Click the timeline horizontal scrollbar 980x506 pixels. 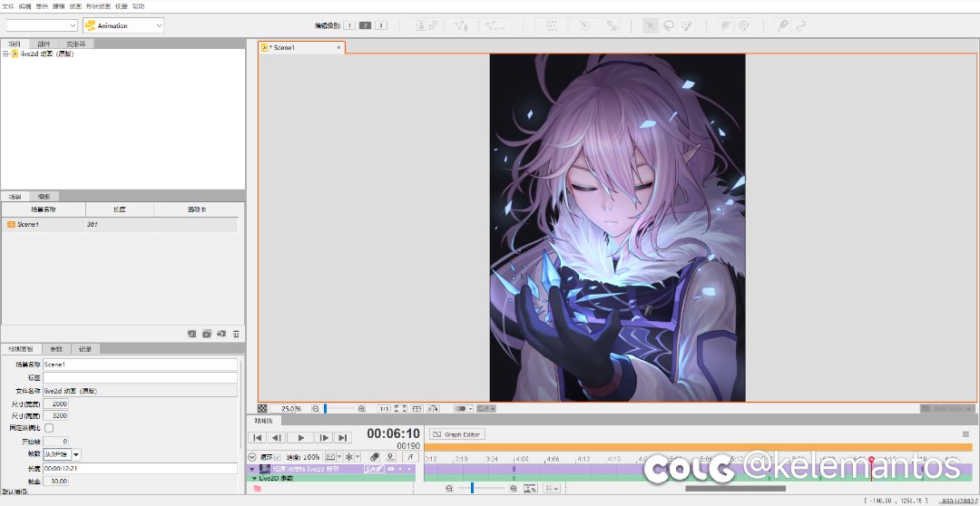(735, 489)
